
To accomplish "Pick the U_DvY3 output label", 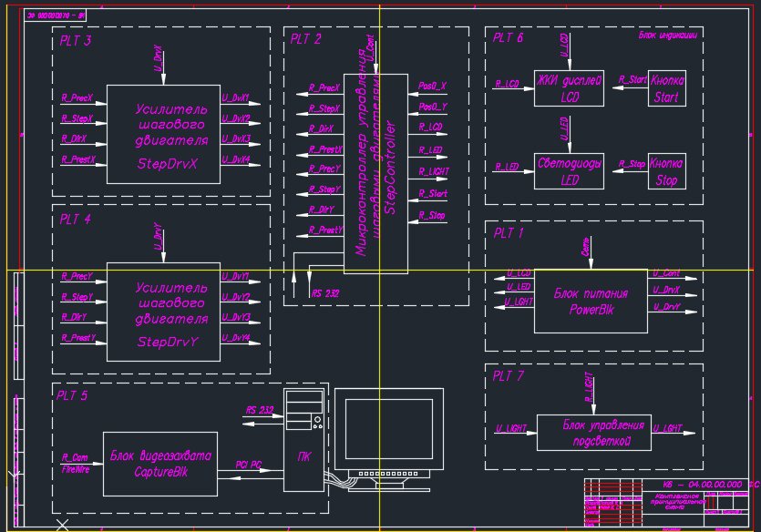I will 236,317.
